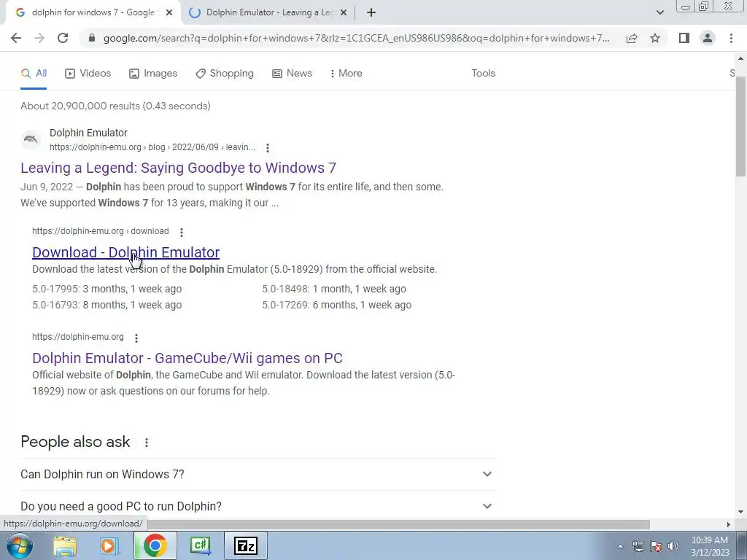Click the Action Center flag icon
This screenshot has width=747, height=560.
[x=656, y=546]
